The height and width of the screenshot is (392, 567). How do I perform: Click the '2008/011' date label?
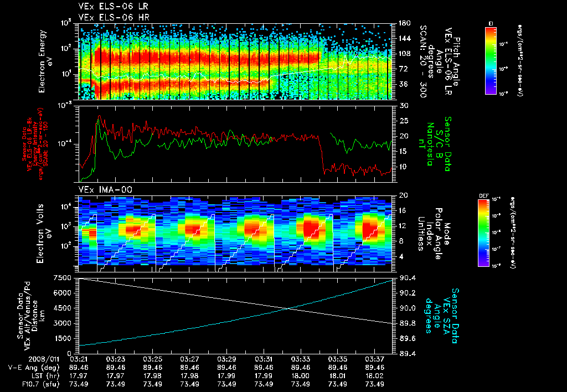44,359
